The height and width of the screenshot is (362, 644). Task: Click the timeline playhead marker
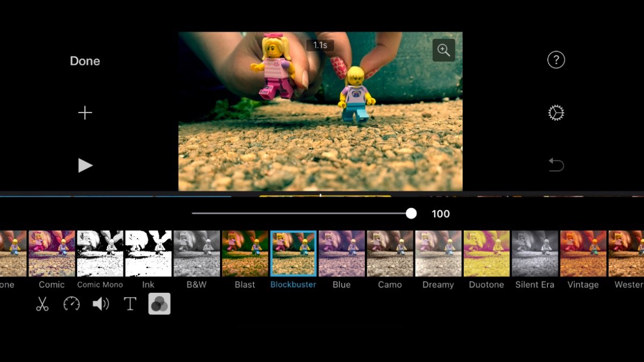321,196
